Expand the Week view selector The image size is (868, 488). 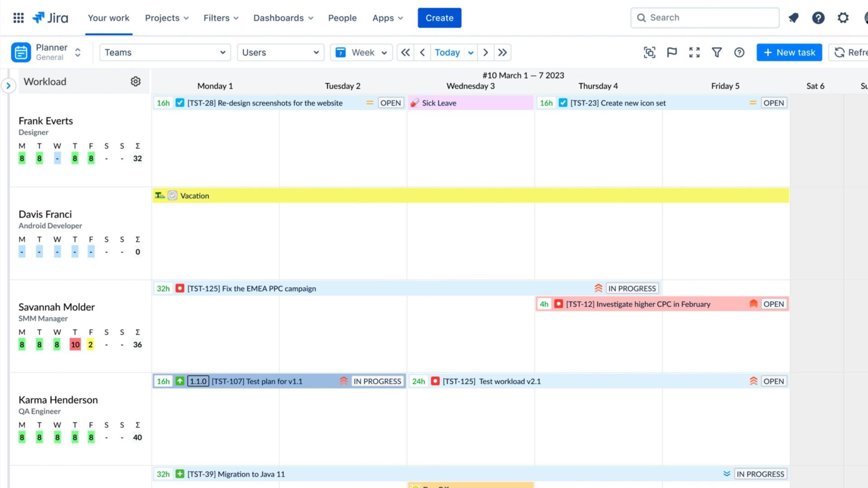pyautogui.click(x=361, y=52)
